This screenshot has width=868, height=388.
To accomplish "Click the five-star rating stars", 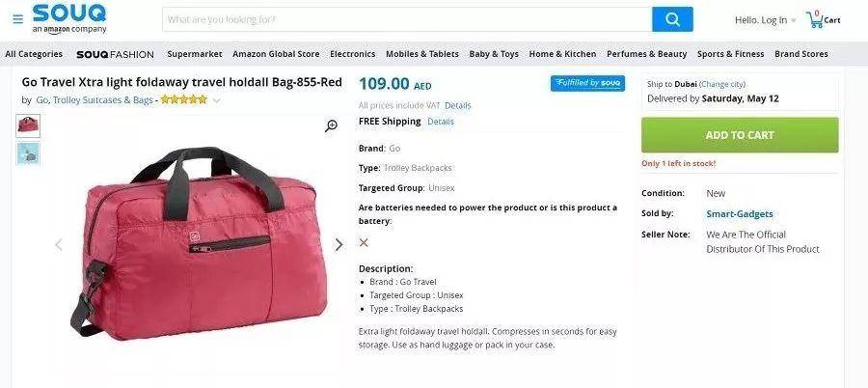I will pos(184,99).
